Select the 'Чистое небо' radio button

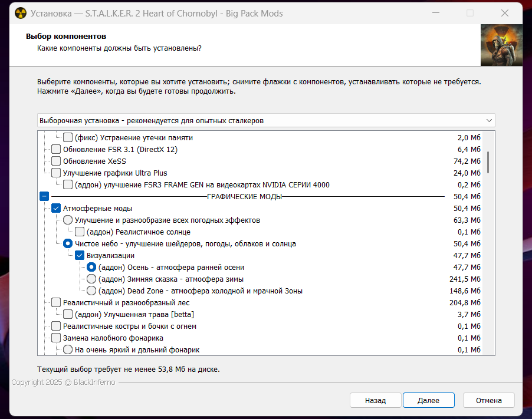68,244
